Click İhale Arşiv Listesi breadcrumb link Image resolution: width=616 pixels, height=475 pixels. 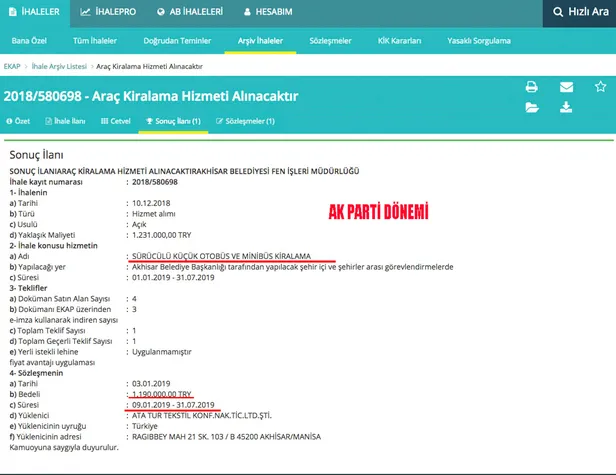(x=59, y=66)
